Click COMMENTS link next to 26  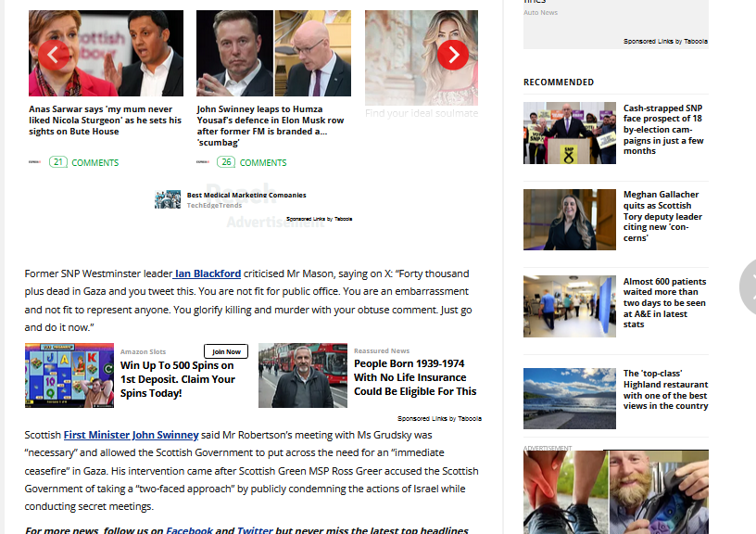(x=263, y=162)
